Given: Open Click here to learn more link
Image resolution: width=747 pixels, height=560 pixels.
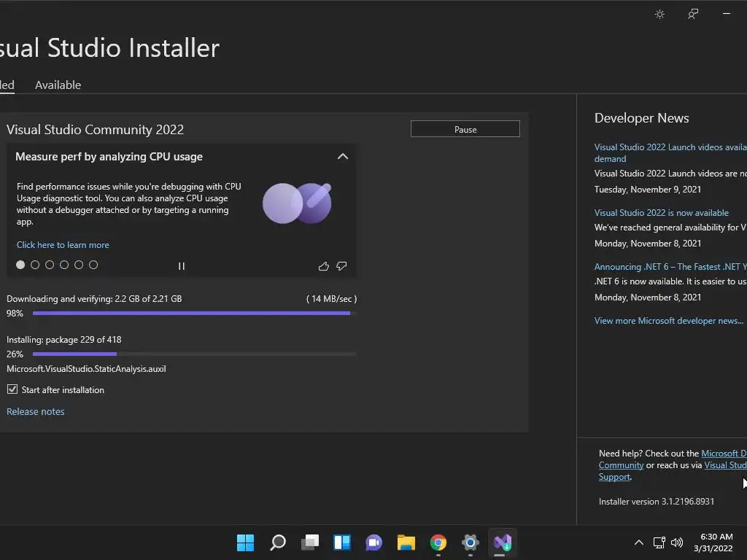Looking at the screenshot, I should [x=63, y=245].
